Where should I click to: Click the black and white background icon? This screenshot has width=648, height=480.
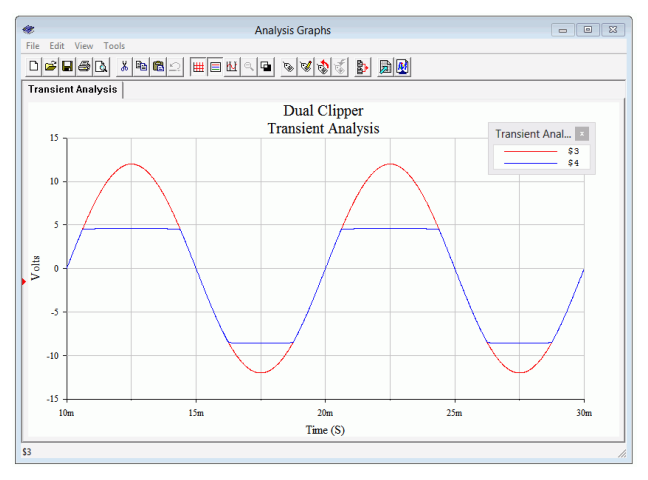266,66
